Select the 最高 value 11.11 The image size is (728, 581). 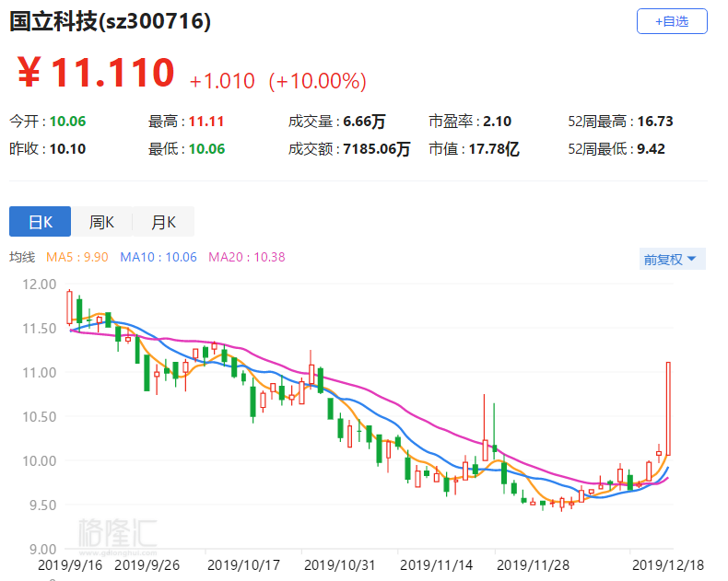coord(206,122)
